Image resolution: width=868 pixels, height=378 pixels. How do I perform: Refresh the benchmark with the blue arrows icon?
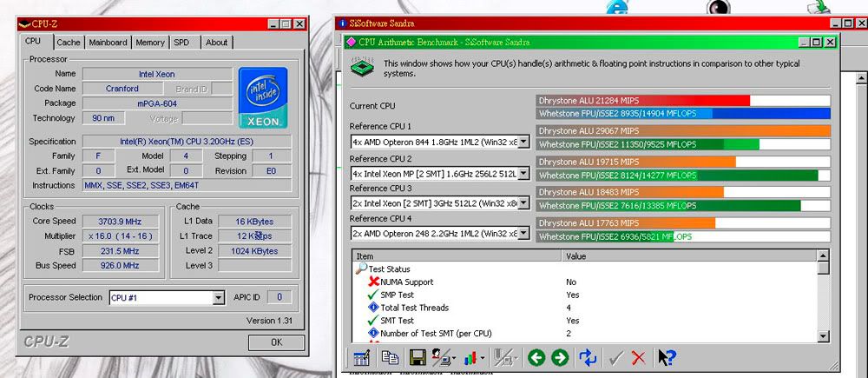[x=588, y=358]
